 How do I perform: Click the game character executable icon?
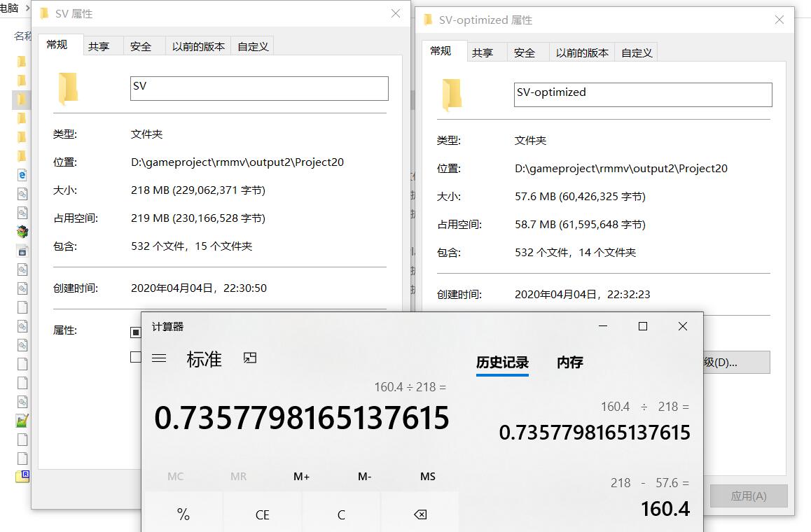click(x=22, y=232)
